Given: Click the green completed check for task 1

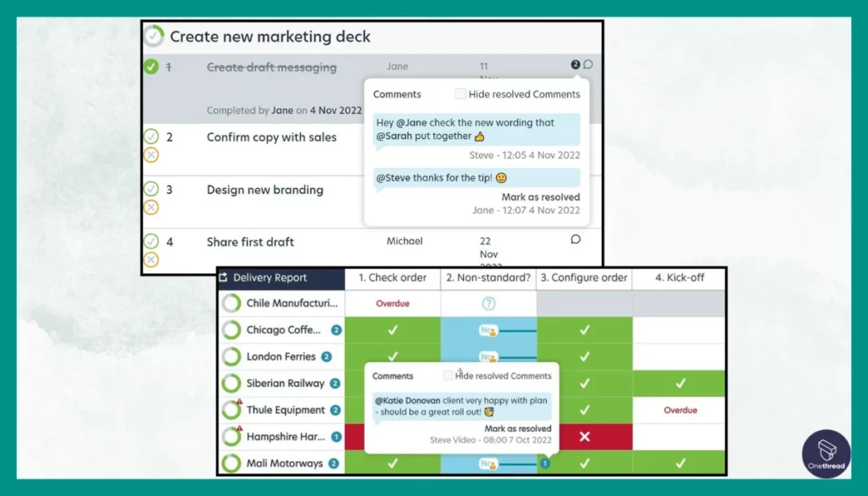Looking at the screenshot, I should click(x=151, y=67).
